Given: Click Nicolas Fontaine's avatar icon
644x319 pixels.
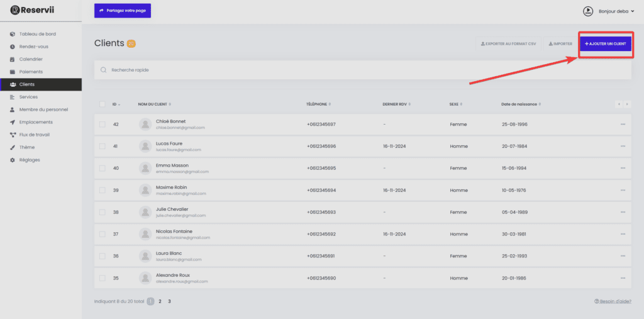Looking at the screenshot, I should [145, 234].
